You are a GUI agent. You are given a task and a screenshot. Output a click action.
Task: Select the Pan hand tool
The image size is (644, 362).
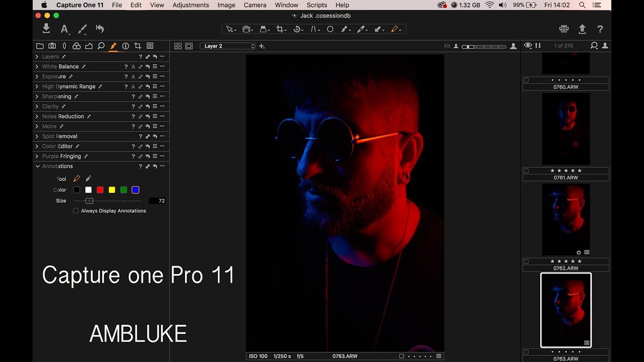click(247, 29)
